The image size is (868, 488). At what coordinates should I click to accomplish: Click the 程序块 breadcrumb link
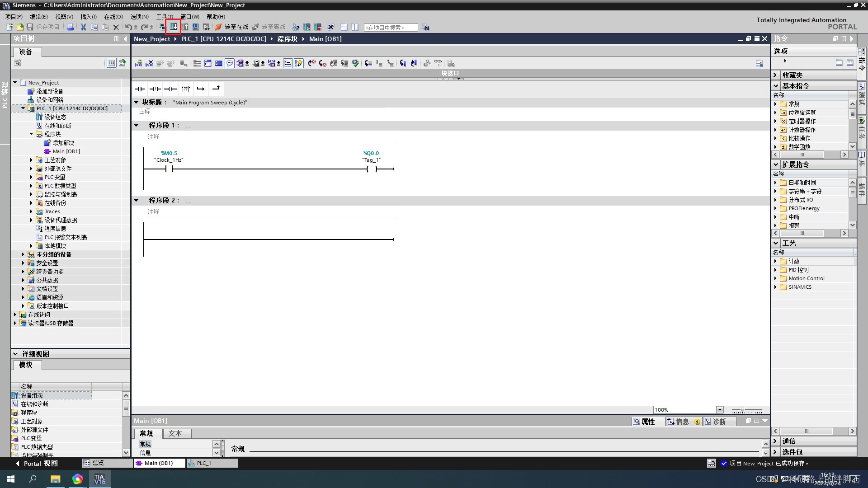(x=288, y=39)
